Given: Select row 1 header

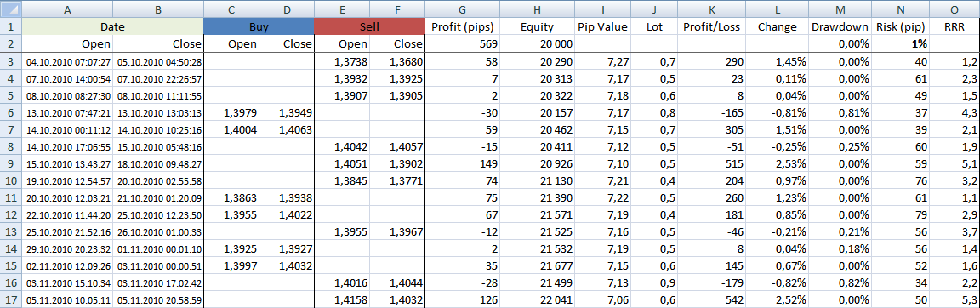Looking at the screenshot, I should pyautogui.click(x=11, y=27).
